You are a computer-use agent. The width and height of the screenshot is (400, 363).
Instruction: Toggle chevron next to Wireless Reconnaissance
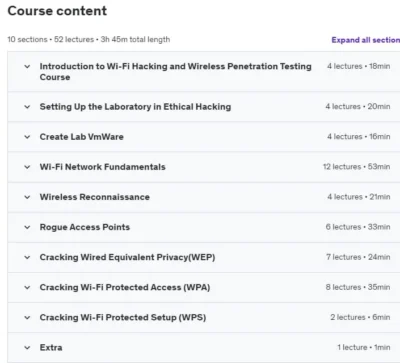pyautogui.click(x=27, y=197)
